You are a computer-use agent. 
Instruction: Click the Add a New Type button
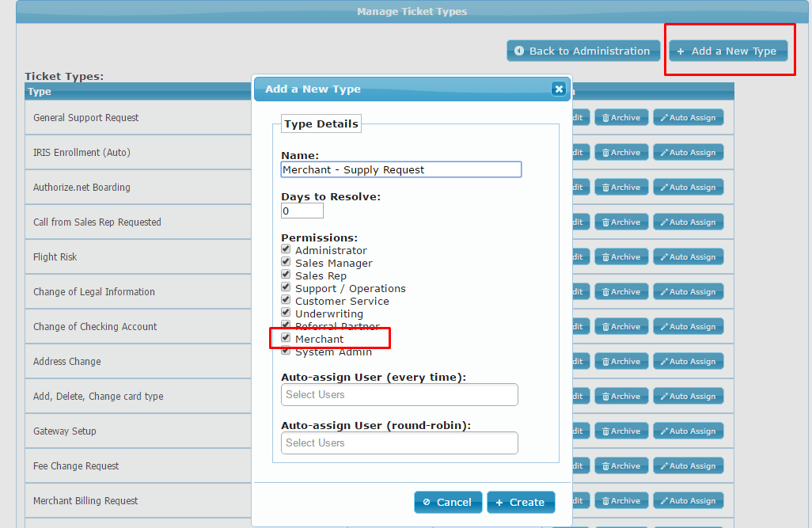pyautogui.click(x=728, y=51)
